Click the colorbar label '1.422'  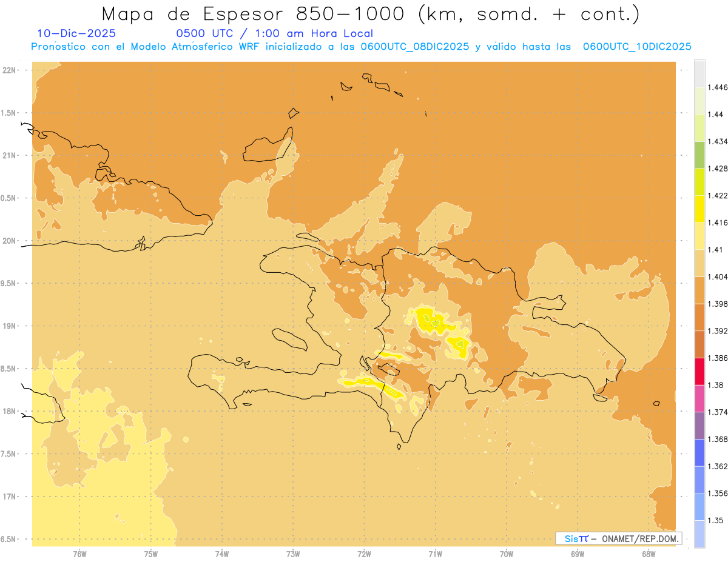(x=718, y=196)
